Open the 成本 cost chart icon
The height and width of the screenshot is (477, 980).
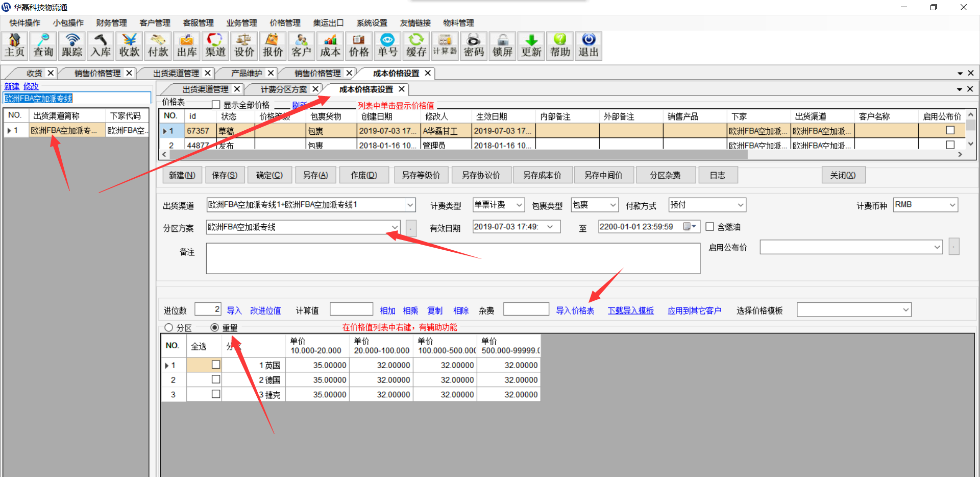330,46
